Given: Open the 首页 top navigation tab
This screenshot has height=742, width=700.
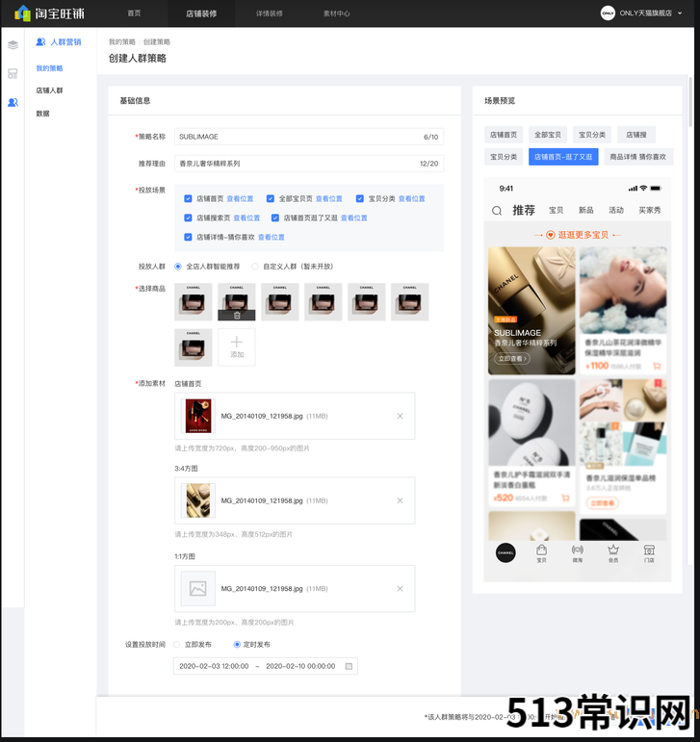Looking at the screenshot, I should pyautogui.click(x=134, y=13).
